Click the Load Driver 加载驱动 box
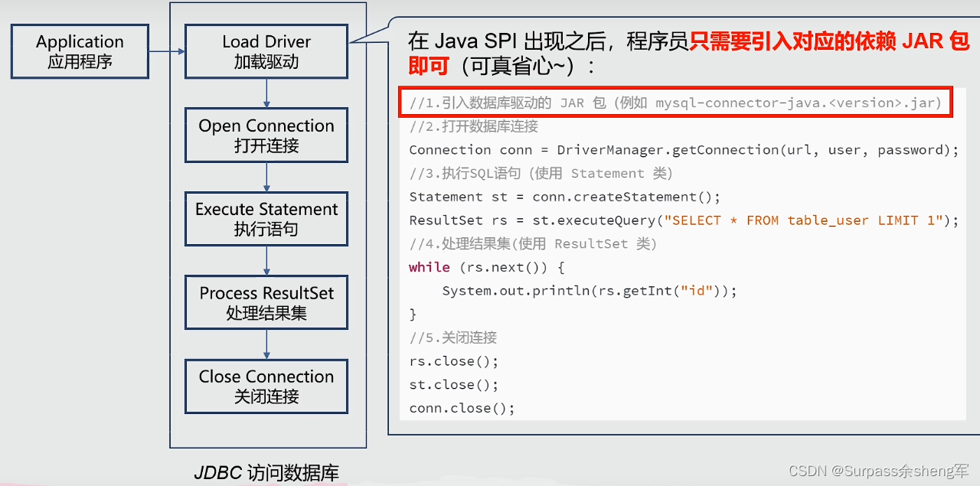 pyautogui.click(x=266, y=51)
